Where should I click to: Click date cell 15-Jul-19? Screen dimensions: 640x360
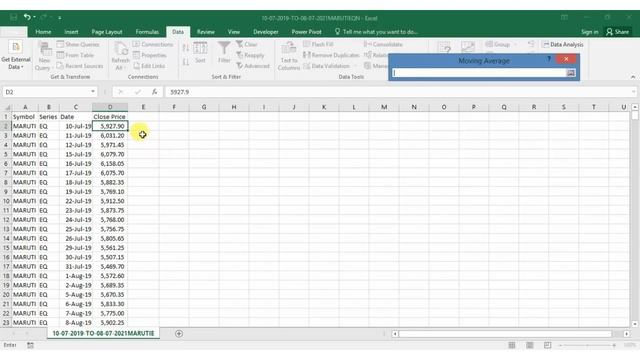(x=76, y=154)
